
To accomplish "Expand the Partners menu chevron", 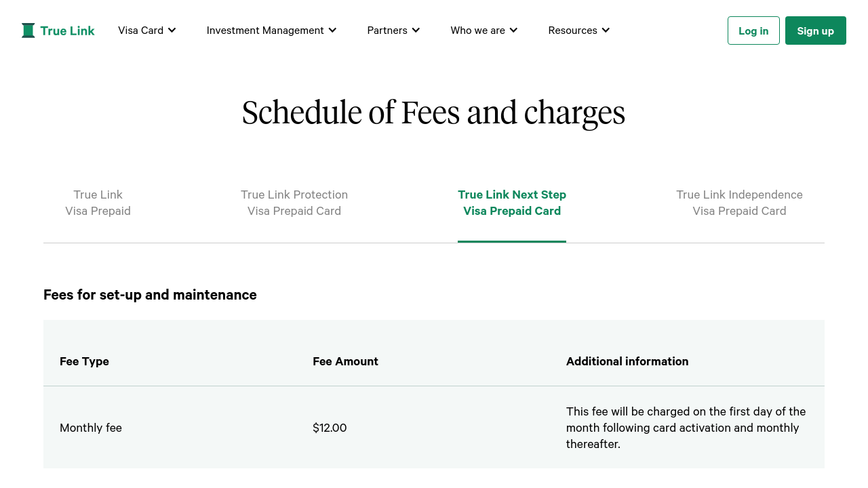I will click(x=416, y=30).
